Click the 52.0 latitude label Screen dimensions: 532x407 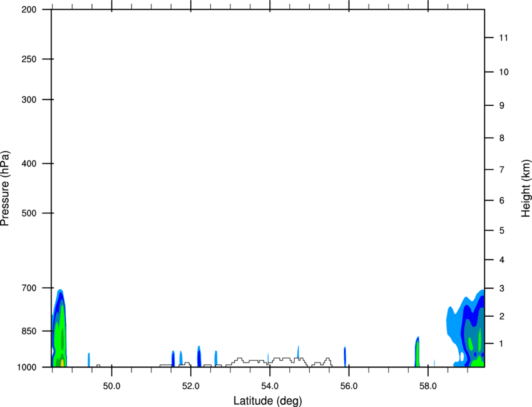pos(191,386)
